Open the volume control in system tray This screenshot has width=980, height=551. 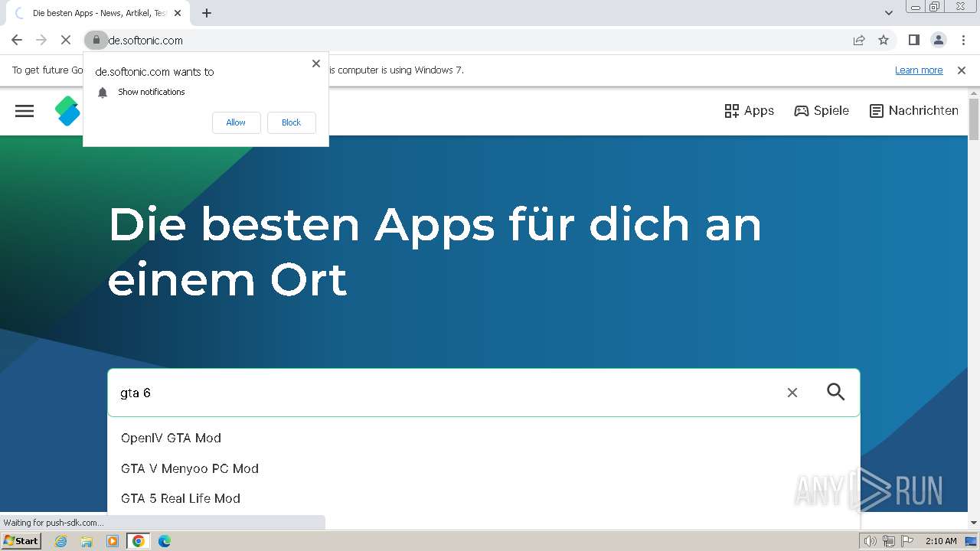click(x=871, y=541)
